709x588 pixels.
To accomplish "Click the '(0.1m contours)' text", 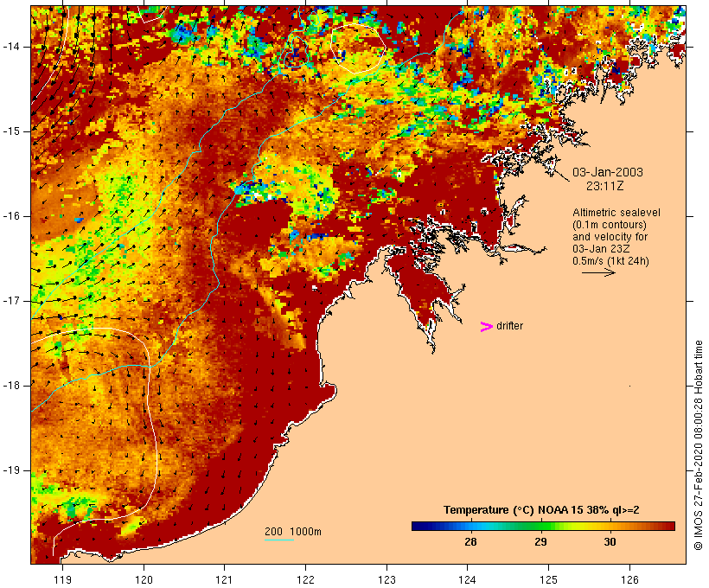I will click(x=610, y=225).
